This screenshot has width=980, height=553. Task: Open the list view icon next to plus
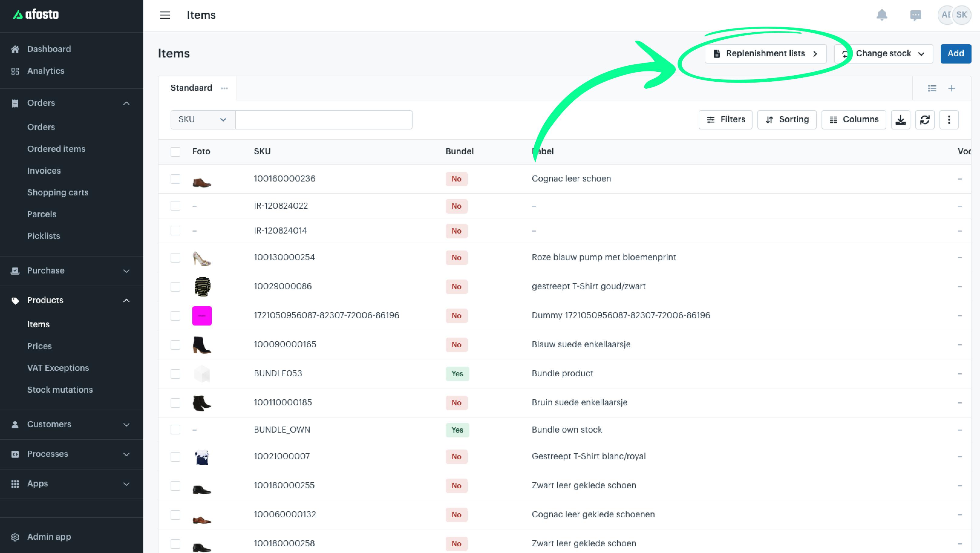point(932,88)
